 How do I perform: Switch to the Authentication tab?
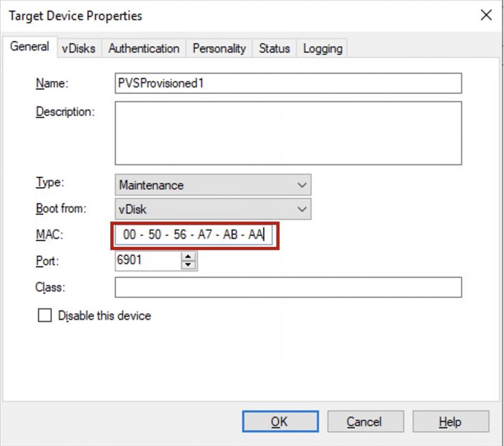[144, 49]
